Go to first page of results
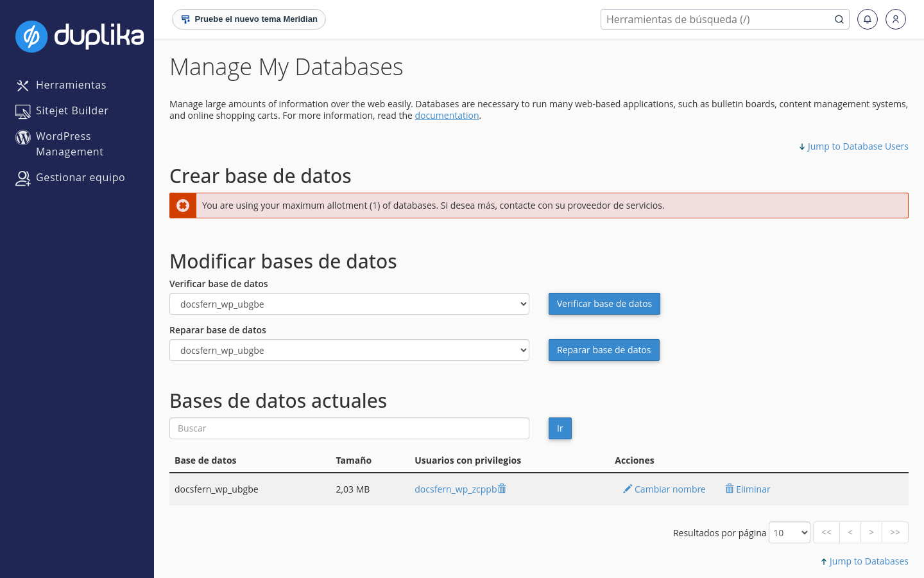Viewport: 924px width, 578px height. [x=826, y=532]
